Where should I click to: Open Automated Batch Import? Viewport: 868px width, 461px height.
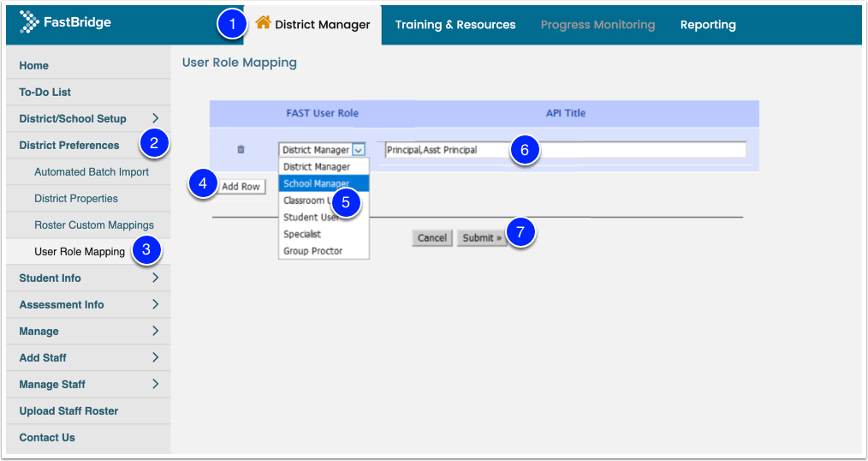point(92,171)
